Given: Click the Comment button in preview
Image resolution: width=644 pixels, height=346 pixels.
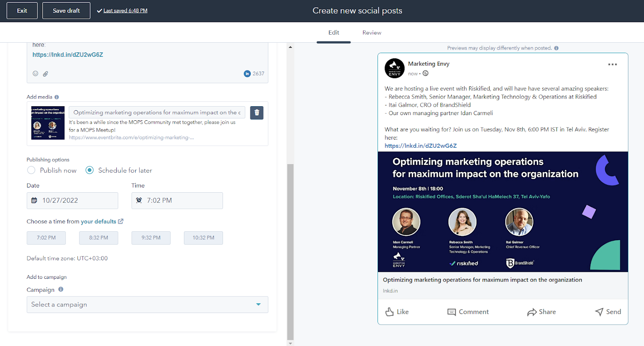Looking at the screenshot, I should 468,312.
